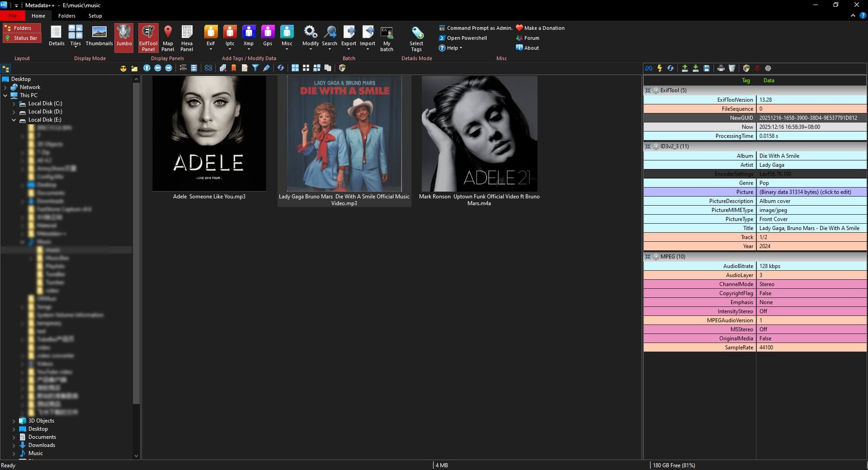Open My batch tool
This screenshot has width=868, height=470.
(387, 38)
